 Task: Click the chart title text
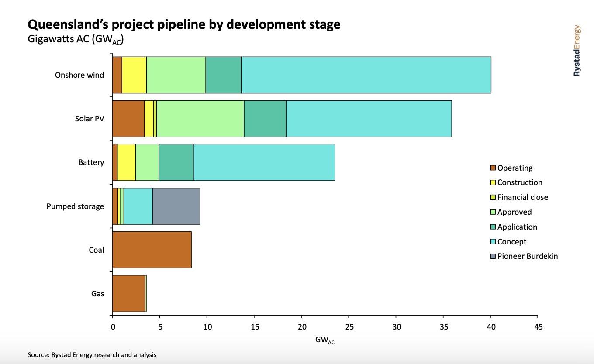coord(183,25)
